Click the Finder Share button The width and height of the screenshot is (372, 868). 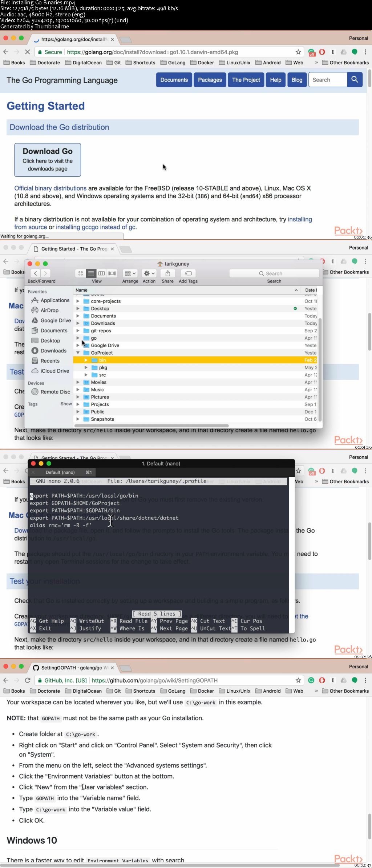click(167, 273)
